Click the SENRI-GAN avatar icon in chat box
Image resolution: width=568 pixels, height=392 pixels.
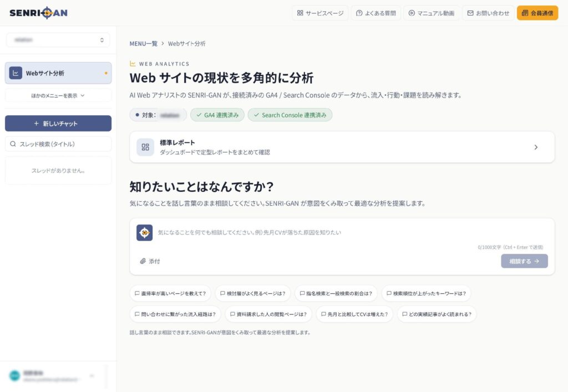[145, 233]
